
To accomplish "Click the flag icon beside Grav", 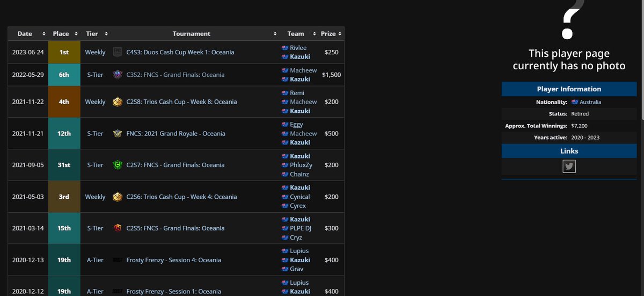I will [285, 269].
